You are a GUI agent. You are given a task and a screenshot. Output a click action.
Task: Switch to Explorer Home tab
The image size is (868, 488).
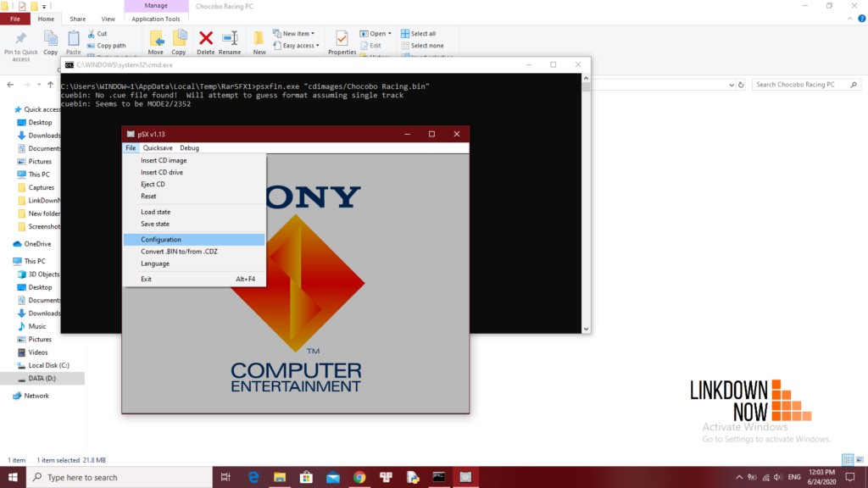[x=46, y=19]
